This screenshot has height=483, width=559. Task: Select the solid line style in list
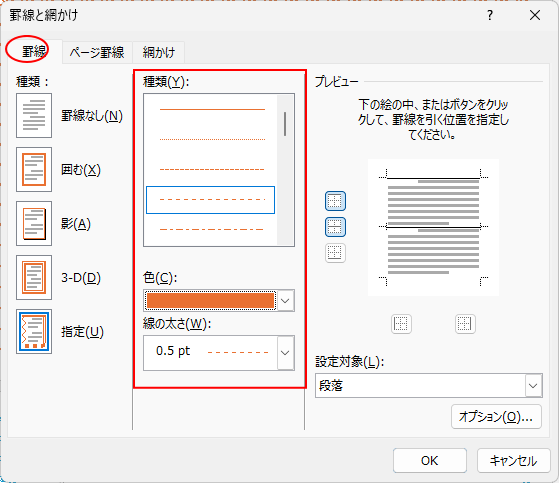[x=212, y=109]
